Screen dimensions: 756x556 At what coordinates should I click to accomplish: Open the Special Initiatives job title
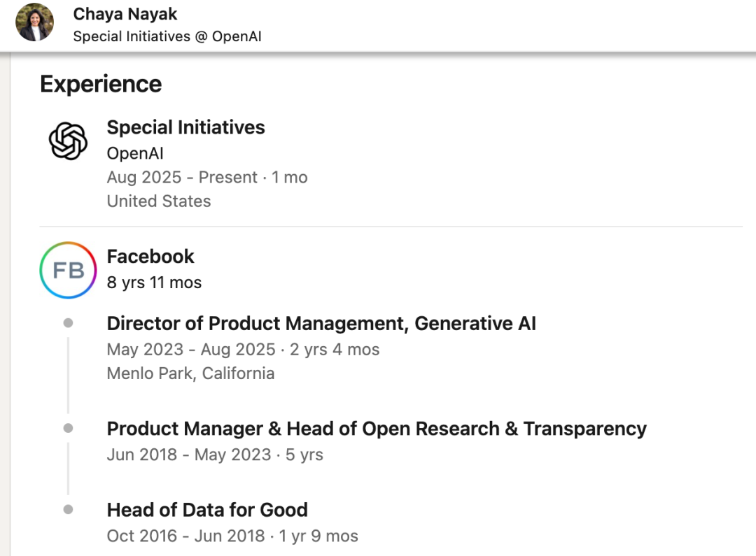[185, 127]
